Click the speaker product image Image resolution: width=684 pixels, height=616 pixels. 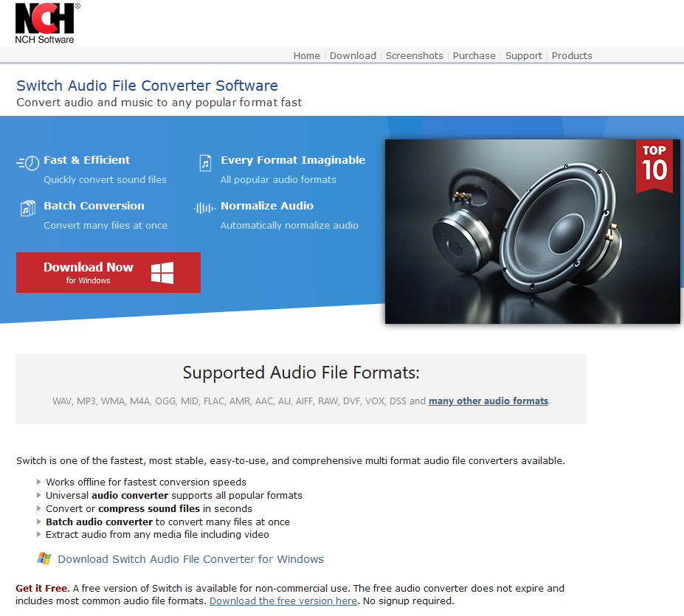(x=532, y=232)
